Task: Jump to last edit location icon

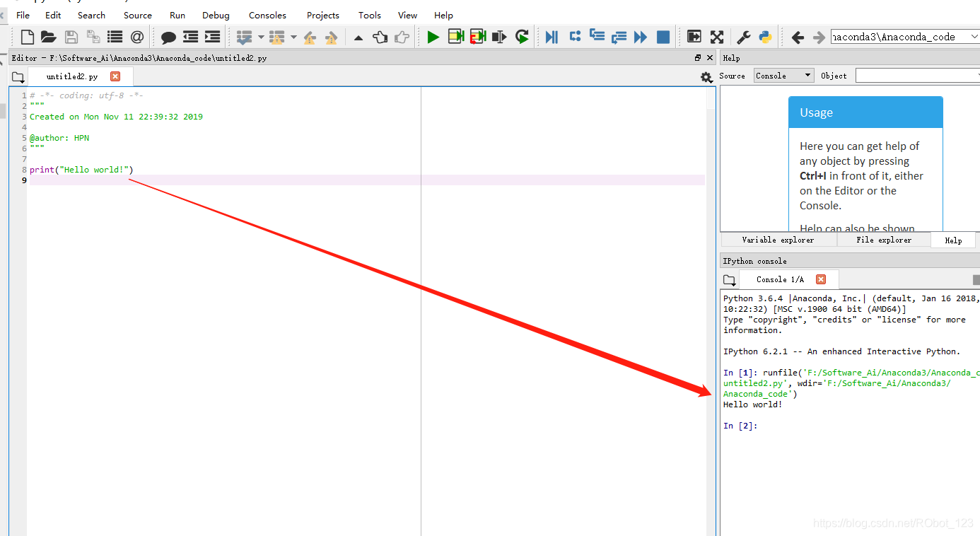Action: point(358,37)
